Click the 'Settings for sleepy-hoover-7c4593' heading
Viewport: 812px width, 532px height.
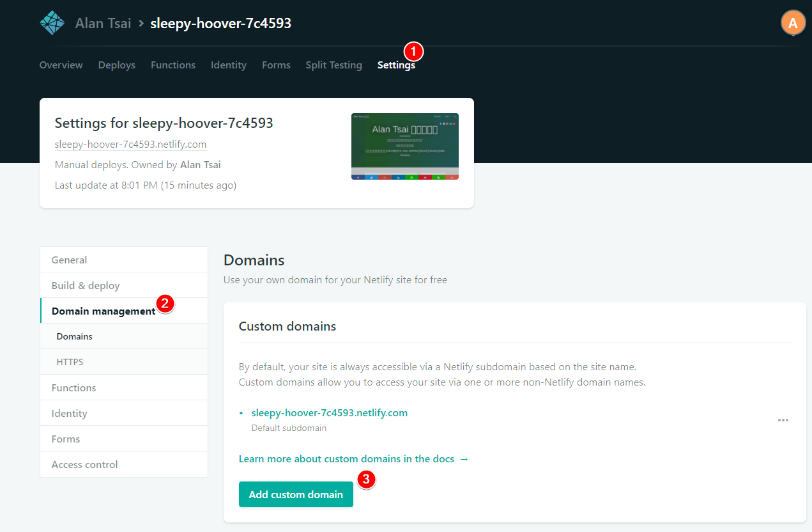(164, 123)
